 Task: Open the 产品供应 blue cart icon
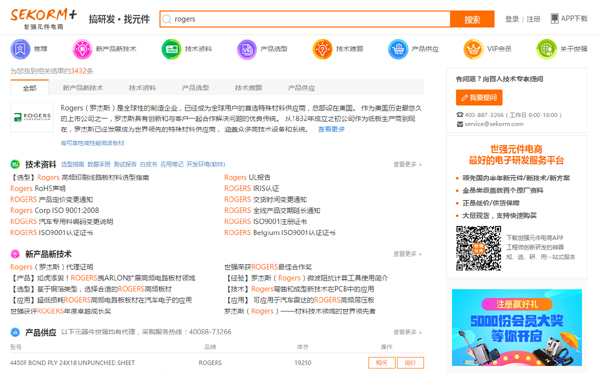[398, 49]
